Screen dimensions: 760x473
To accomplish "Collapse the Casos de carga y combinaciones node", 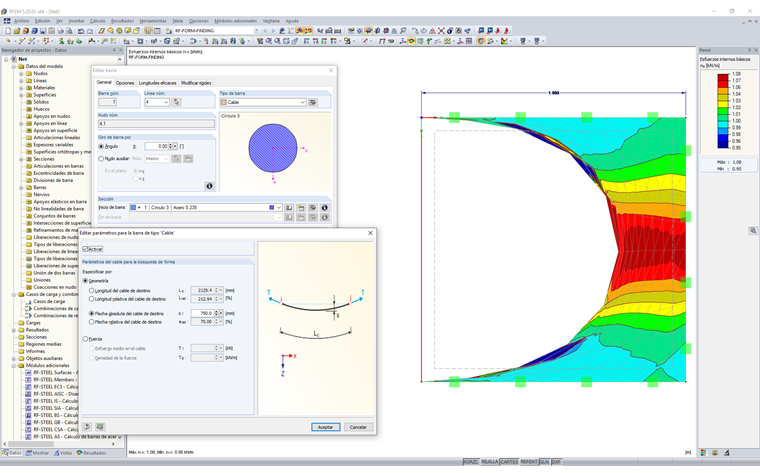I will pos(14,294).
